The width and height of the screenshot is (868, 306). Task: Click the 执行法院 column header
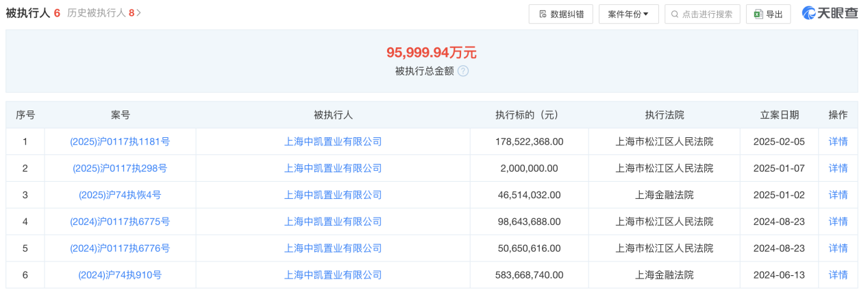[x=664, y=115]
